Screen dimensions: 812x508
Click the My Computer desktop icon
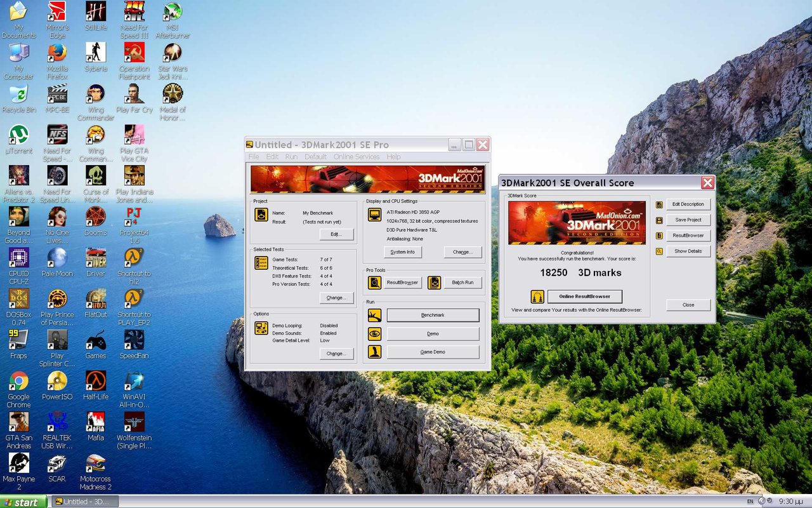click(x=18, y=60)
